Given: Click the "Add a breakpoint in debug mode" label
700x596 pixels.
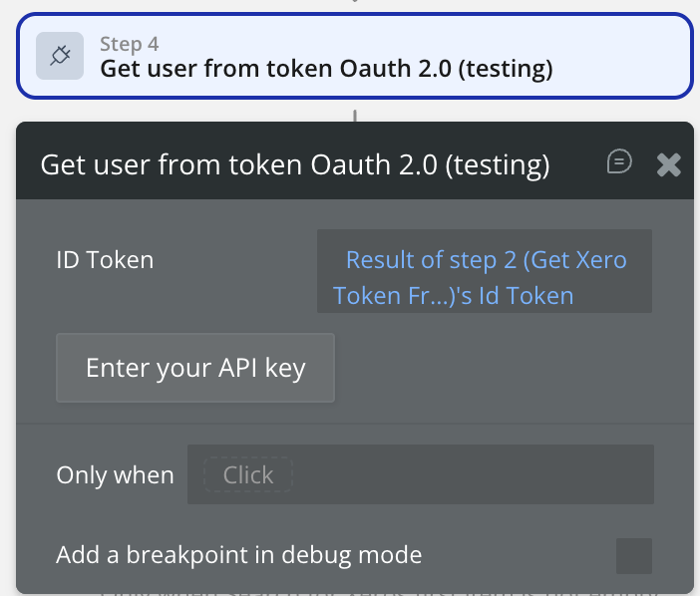Looking at the screenshot, I should [238, 555].
